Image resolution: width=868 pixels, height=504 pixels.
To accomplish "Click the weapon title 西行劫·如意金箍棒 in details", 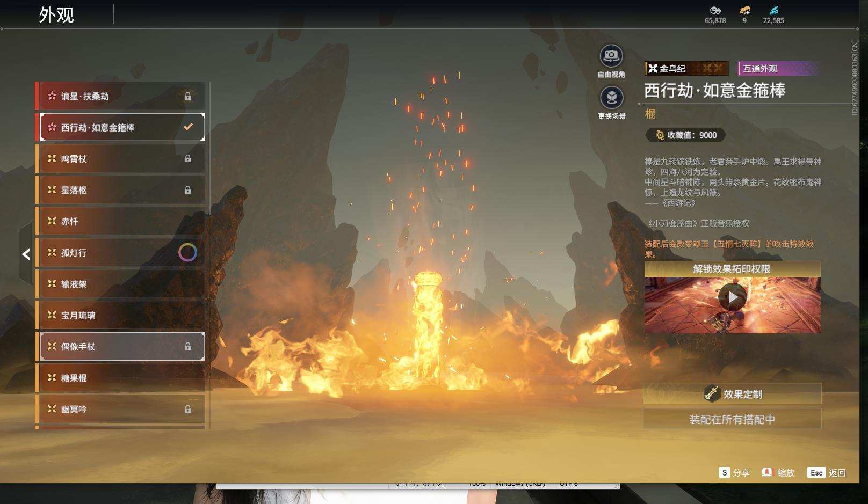I will [x=715, y=90].
